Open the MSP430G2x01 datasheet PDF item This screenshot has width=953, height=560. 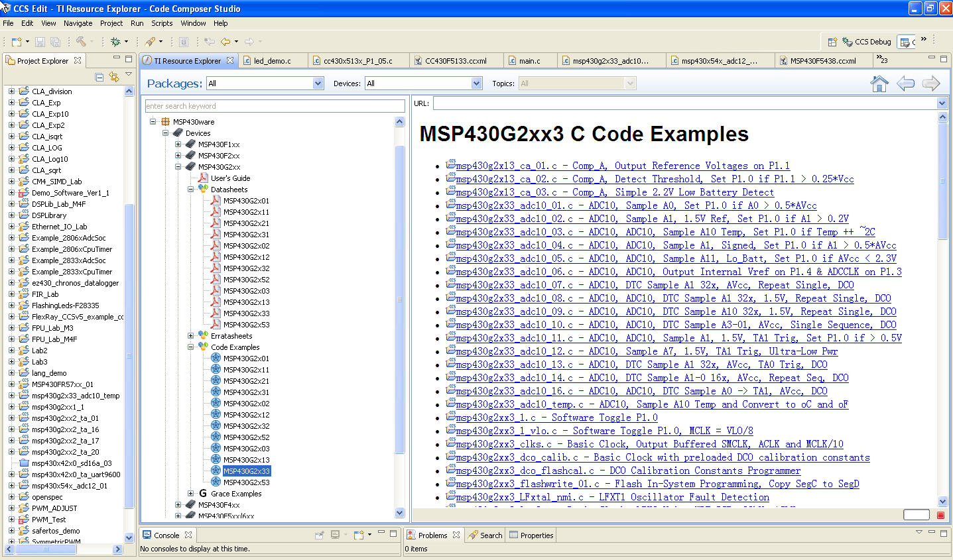point(246,201)
